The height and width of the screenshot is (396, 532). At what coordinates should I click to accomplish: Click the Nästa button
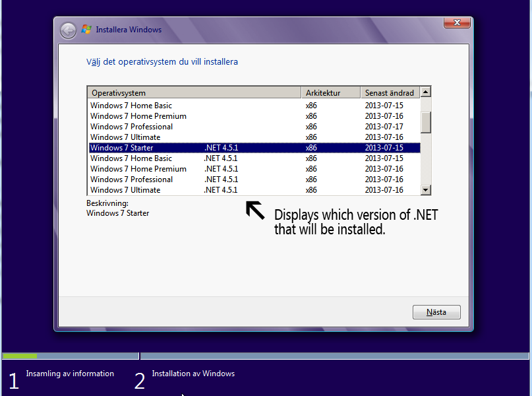[x=436, y=312]
